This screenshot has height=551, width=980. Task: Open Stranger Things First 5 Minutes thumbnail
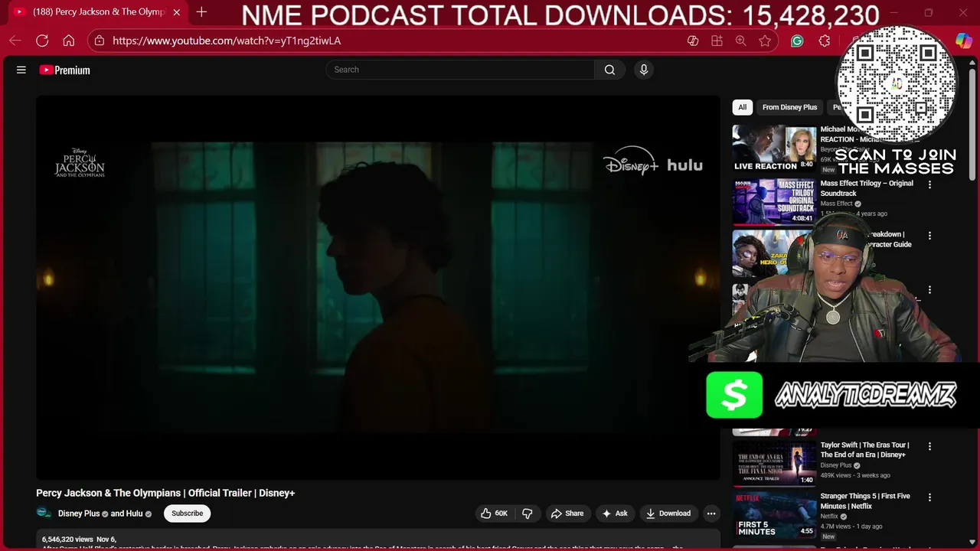pyautogui.click(x=774, y=514)
